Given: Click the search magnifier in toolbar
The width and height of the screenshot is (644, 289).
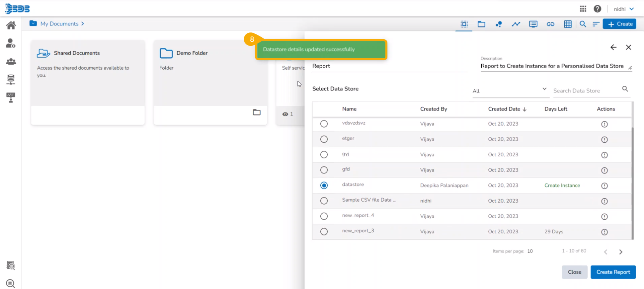Looking at the screenshot, I should click(x=583, y=24).
